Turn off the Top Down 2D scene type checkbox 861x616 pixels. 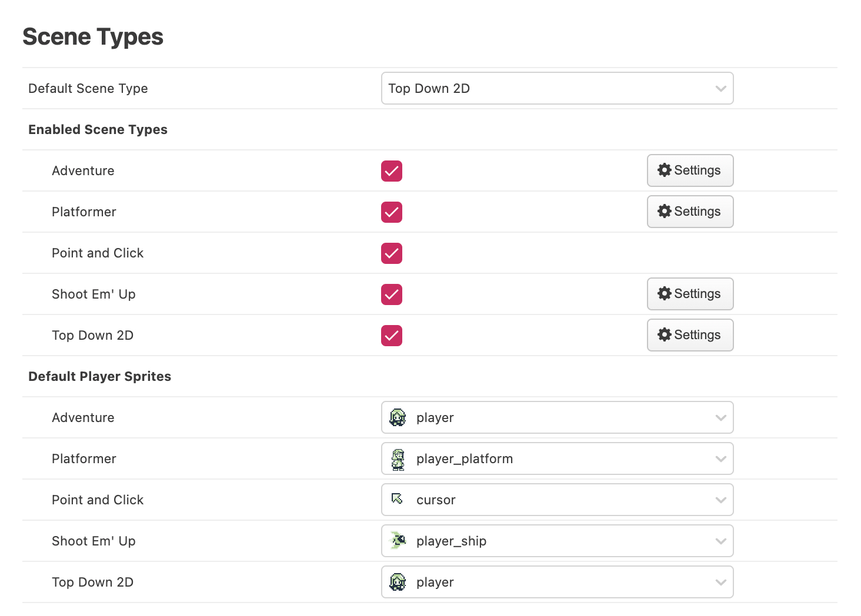tap(392, 336)
